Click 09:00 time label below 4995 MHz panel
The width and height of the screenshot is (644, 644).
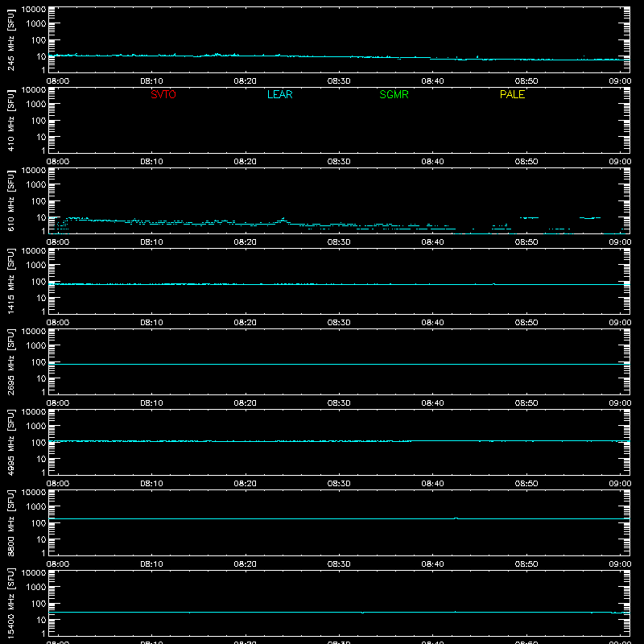pyautogui.click(x=620, y=484)
